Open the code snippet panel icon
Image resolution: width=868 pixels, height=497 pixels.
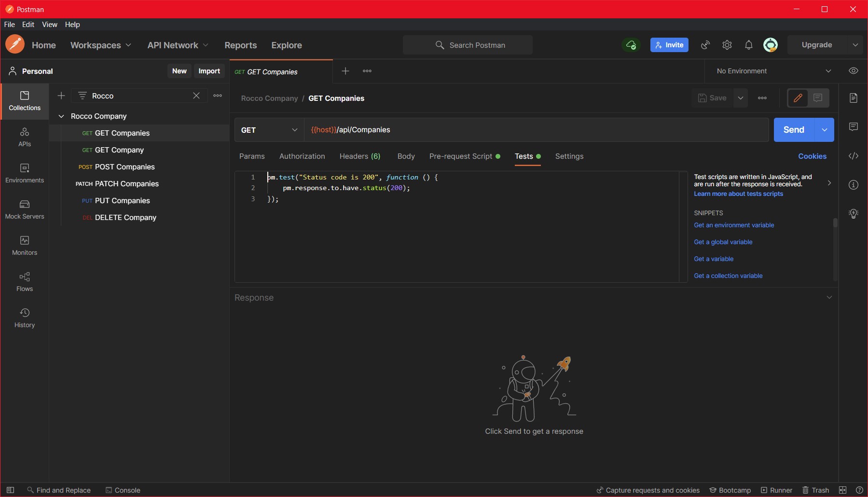pos(854,156)
